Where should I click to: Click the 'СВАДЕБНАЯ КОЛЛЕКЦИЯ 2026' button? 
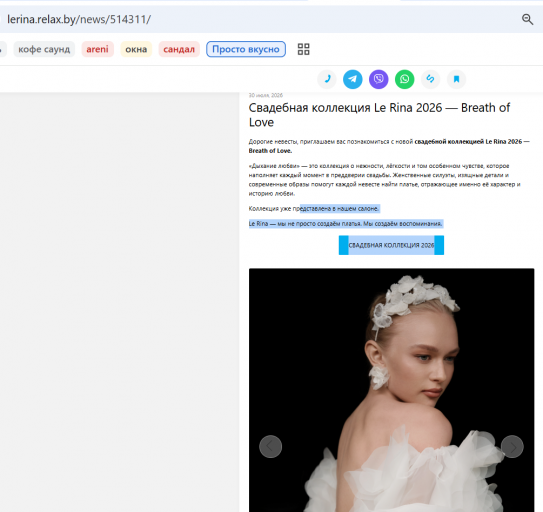[x=391, y=245]
